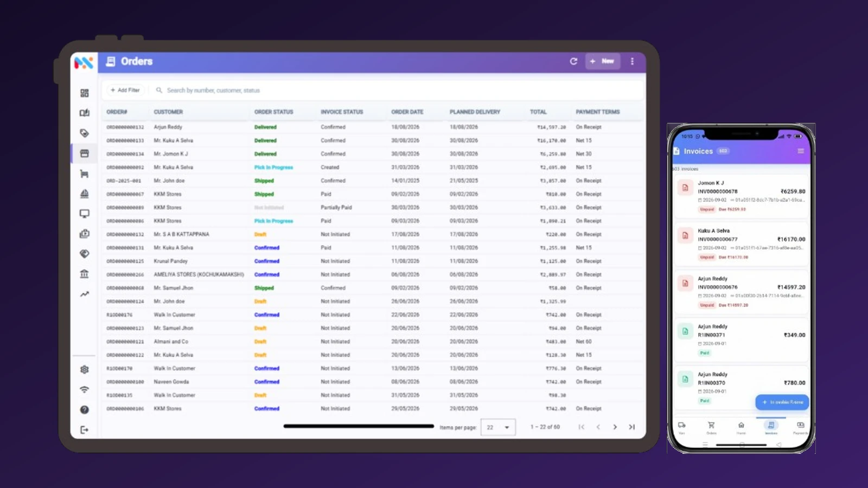Screen dimensions: 868x488
Task: Click the Add Filter button
Action: pyautogui.click(x=125, y=90)
